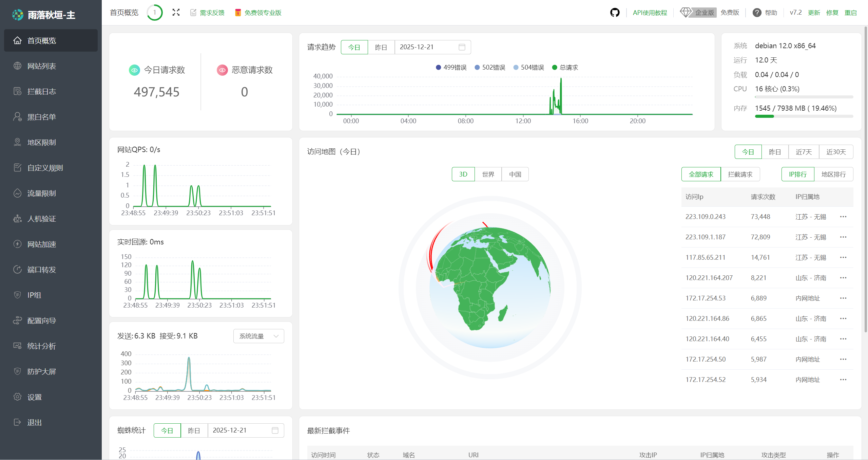Expand the 系统流量 dropdown
This screenshot has width=868, height=460.
[x=258, y=336]
